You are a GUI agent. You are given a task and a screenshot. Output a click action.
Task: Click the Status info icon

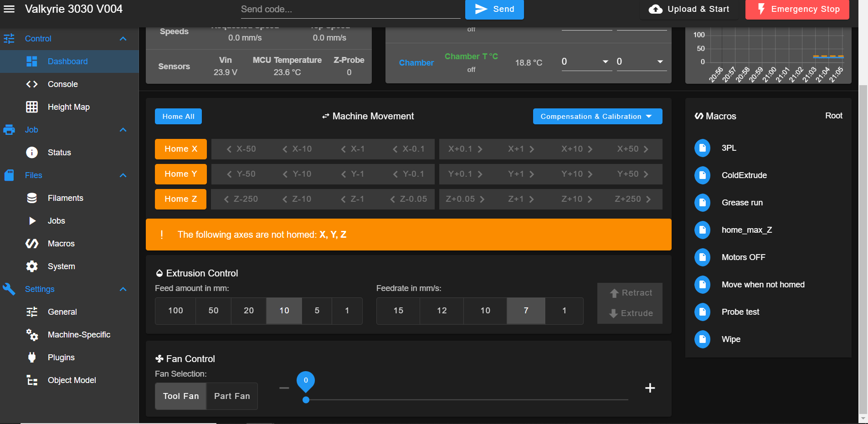coord(32,153)
